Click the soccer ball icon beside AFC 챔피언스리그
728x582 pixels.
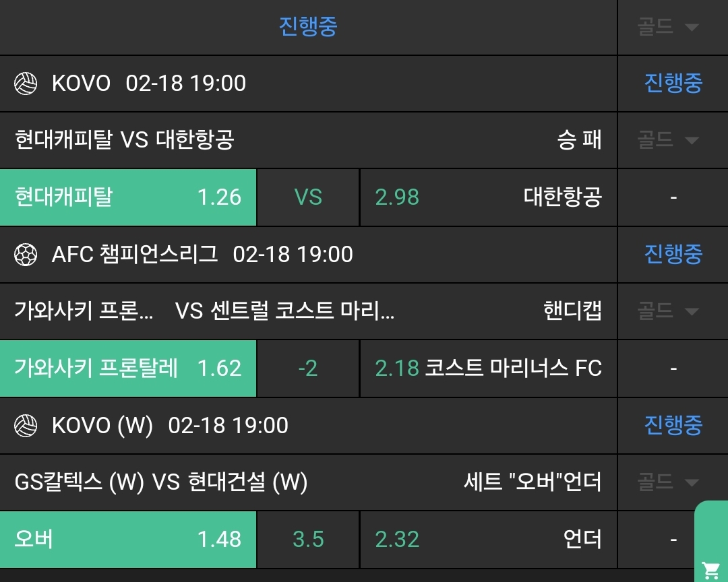tap(26, 255)
